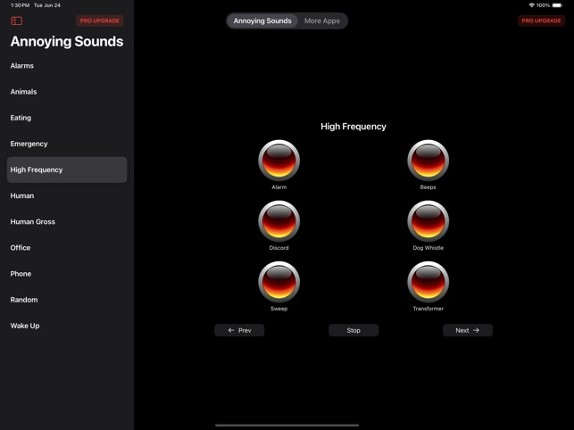Toggle the sidebar panel icon
The image size is (574, 430).
coord(16,21)
